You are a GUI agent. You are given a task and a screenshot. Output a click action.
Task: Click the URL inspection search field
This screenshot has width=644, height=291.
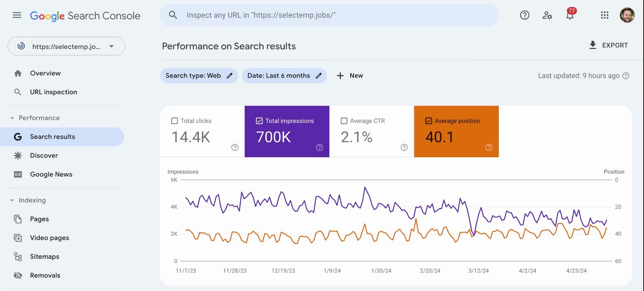329,15
